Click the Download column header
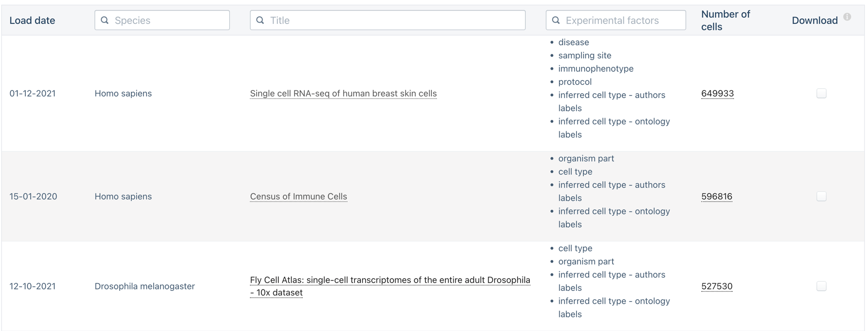This screenshot has height=331, width=868. [814, 20]
